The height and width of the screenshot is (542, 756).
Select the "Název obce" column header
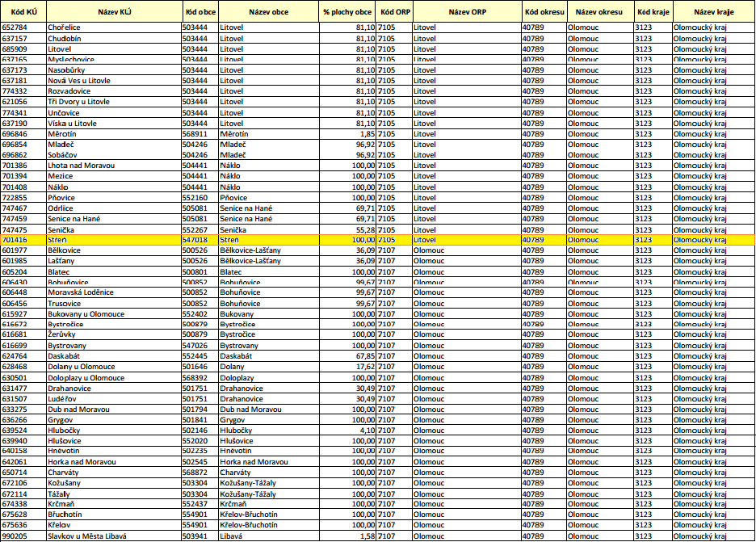pos(268,12)
